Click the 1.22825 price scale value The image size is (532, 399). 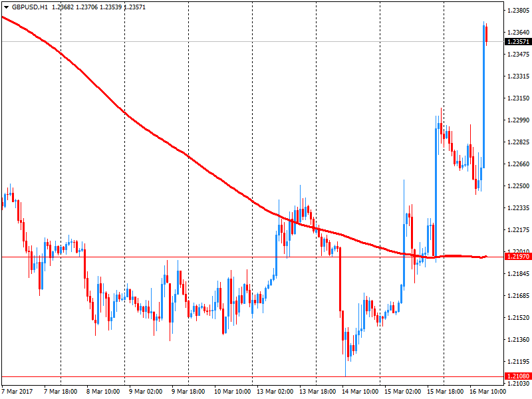(x=518, y=142)
